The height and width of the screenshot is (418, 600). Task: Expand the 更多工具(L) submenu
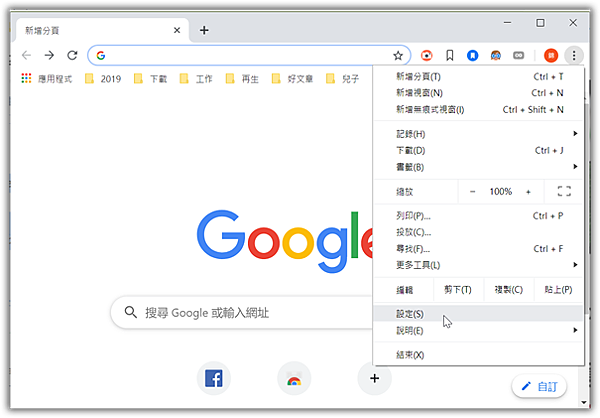coord(479,265)
